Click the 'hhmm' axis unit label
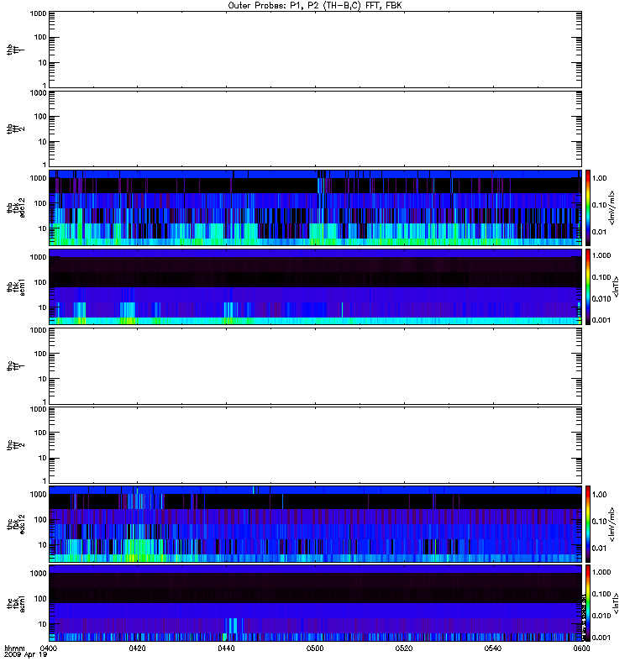Screen dimensions: 630x672 [x=14, y=648]
